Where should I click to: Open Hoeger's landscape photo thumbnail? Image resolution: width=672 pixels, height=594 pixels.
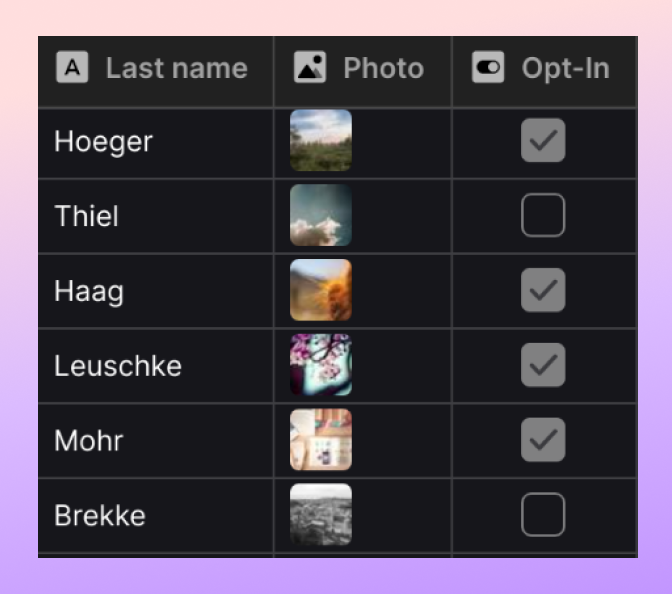pyautogui.click(x=321, y=141)
